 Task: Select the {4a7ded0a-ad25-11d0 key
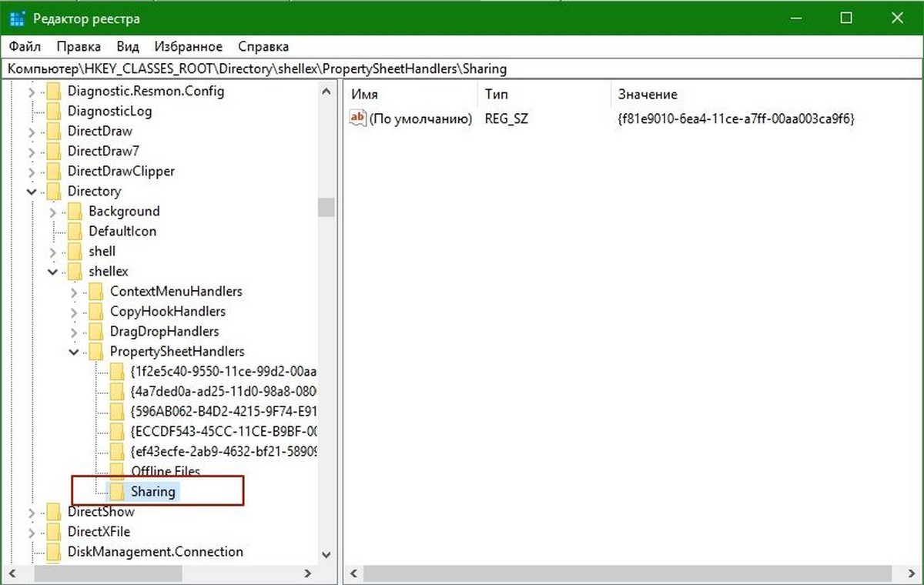point(223,391)
